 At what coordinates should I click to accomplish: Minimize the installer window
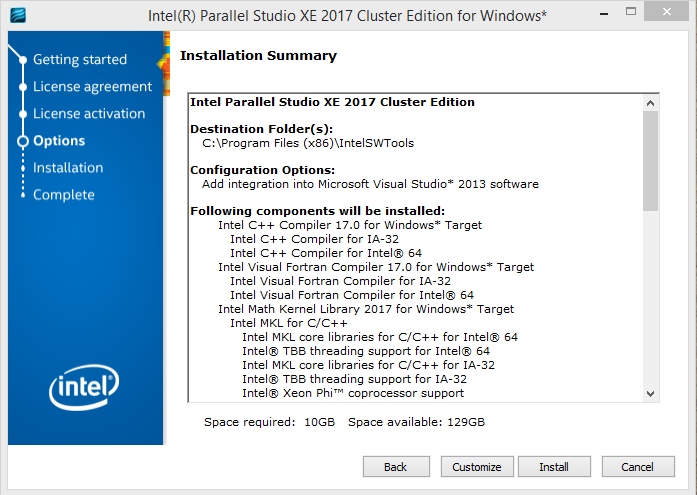603,15
